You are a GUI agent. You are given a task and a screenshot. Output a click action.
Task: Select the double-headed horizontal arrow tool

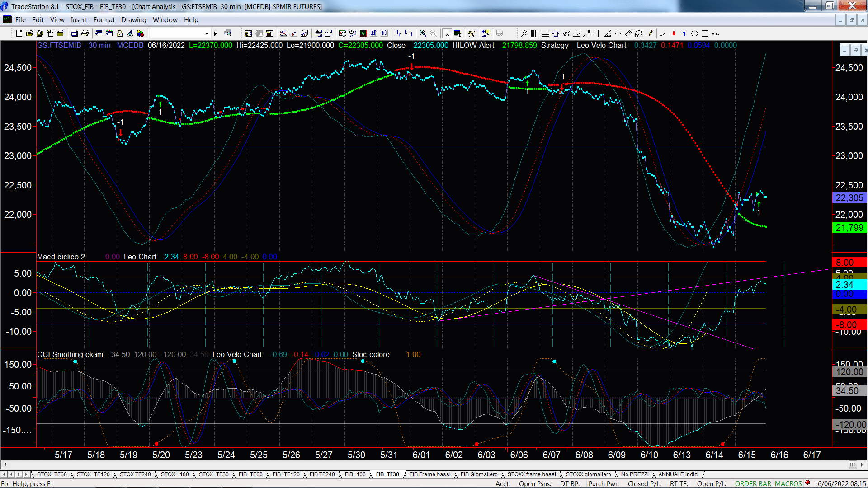click(x=618, y=33)
